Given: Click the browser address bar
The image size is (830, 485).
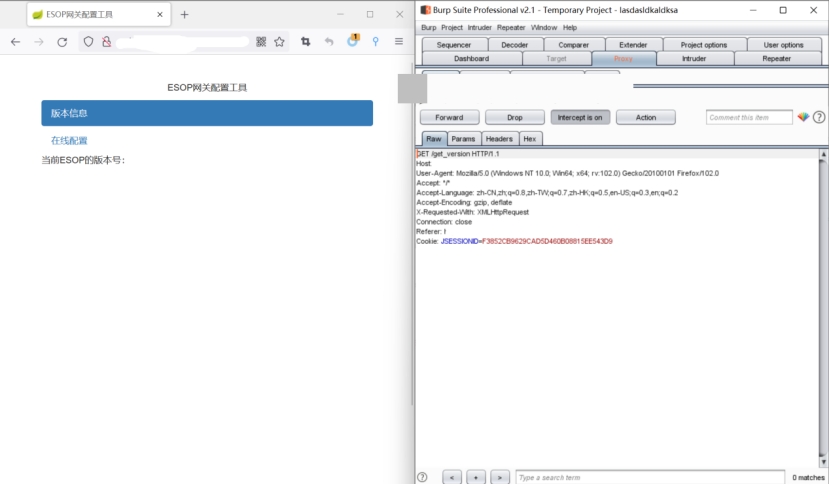Looking at the screenshot, I should point(183,41).
